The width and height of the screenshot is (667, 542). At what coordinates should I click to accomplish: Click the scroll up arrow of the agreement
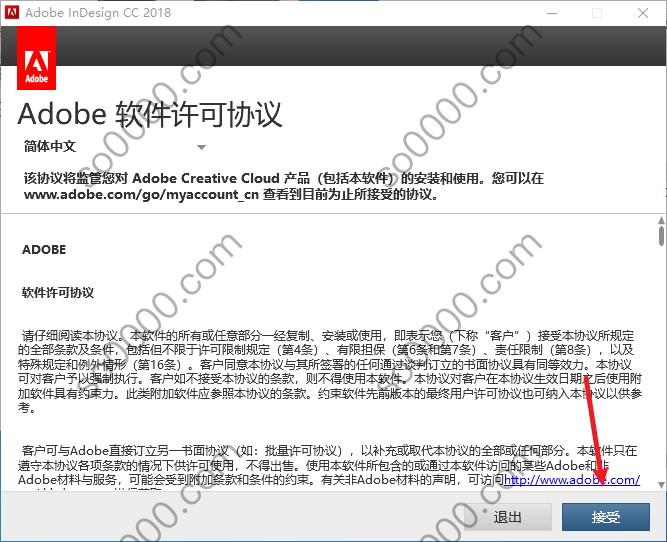660,221
